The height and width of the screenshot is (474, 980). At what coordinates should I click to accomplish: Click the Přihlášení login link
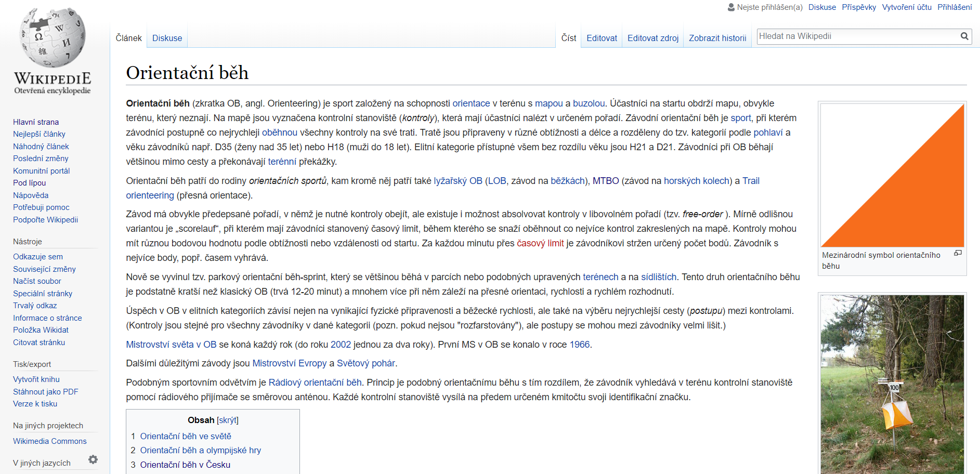(x=955, y=7)
